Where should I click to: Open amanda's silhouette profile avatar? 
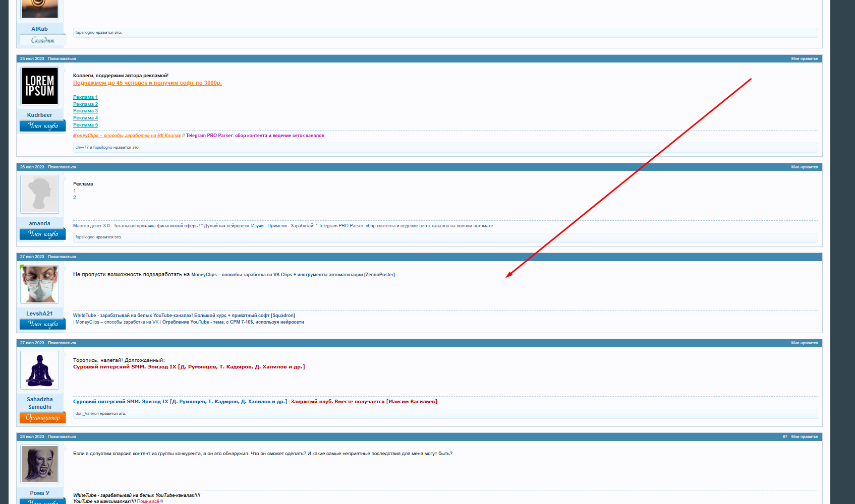[x=39, y=194]
